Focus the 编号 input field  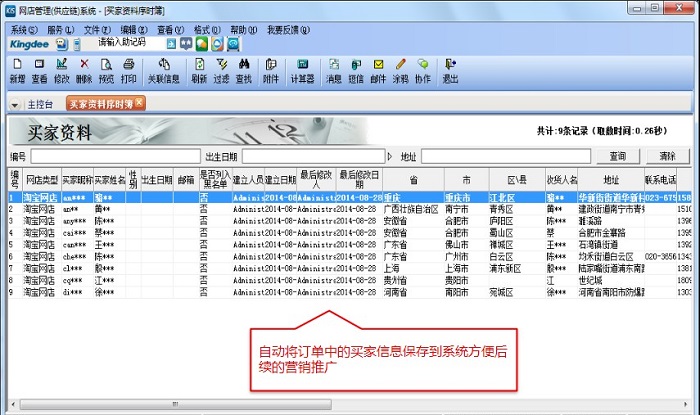(115, 157)
